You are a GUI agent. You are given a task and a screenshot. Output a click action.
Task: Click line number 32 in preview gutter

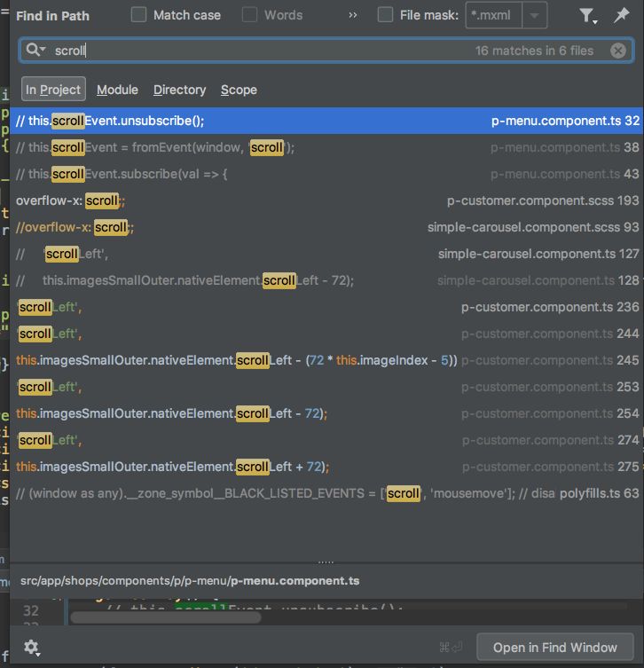[x=31, y=611]
